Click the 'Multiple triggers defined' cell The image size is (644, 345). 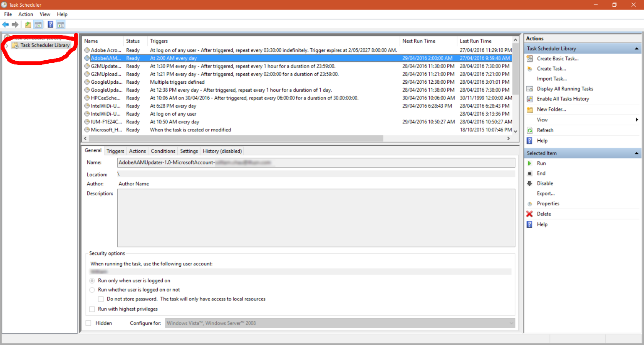click(x=177, y=82)
